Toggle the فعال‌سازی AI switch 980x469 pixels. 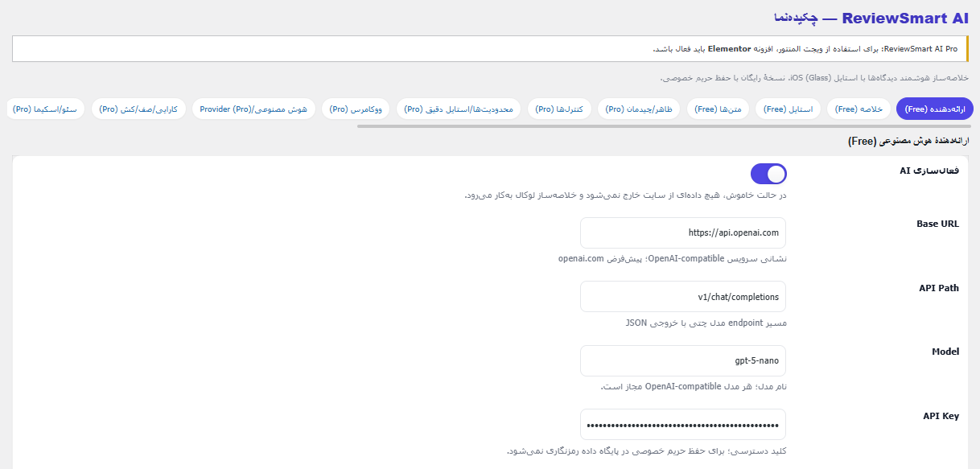click(x=768, y=174)
